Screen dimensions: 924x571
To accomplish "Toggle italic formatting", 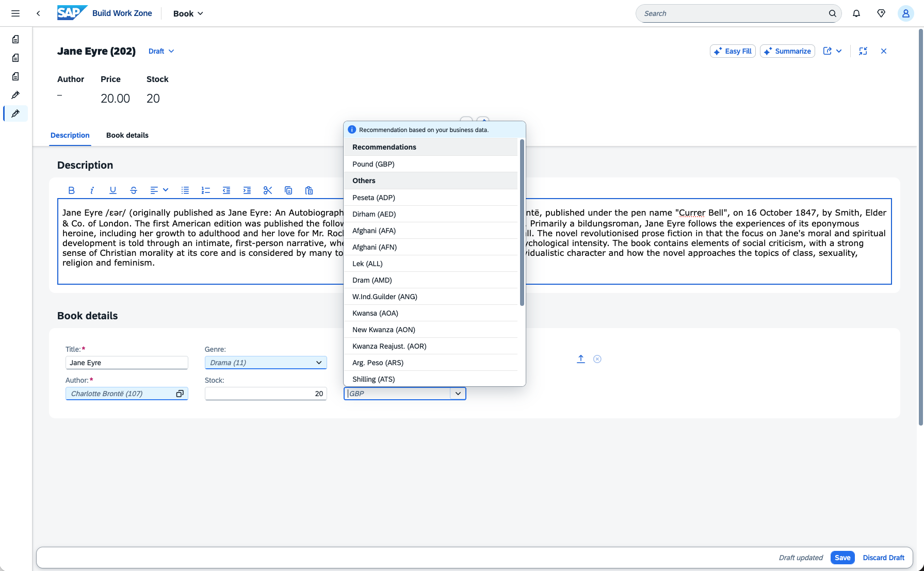I will click(92, 190).
